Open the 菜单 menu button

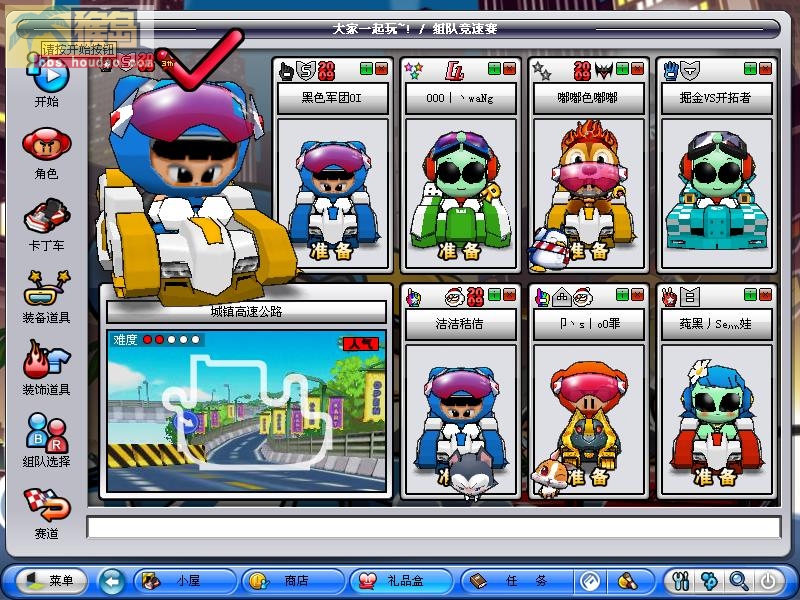(52, 581)
